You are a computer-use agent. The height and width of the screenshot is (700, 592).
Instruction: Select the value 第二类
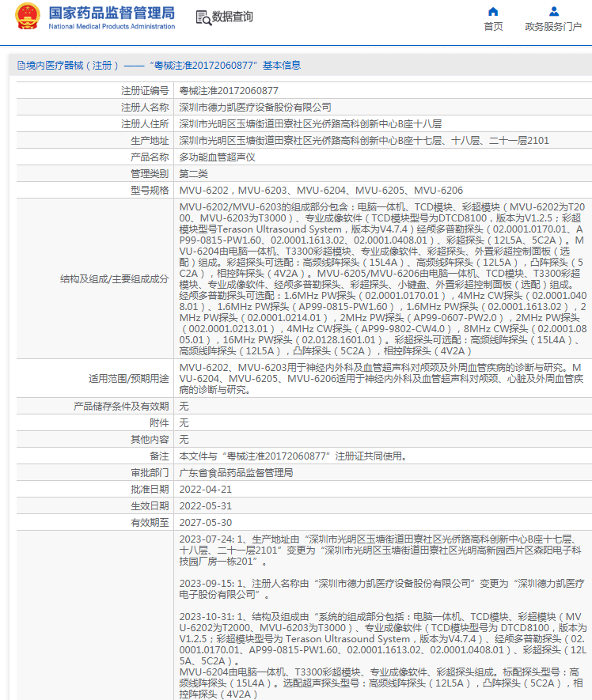tap(193, 174)
